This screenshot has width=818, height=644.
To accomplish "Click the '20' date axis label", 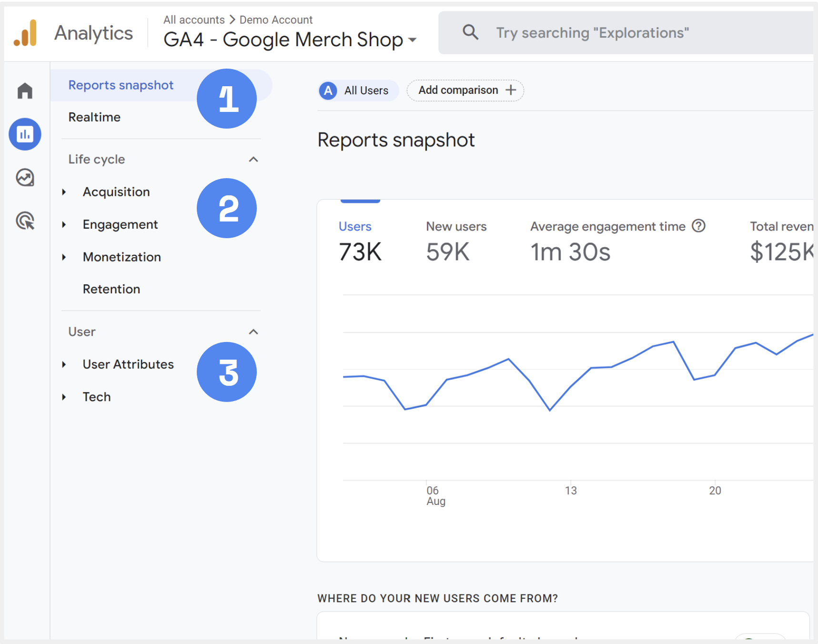I will coord(715,491).
